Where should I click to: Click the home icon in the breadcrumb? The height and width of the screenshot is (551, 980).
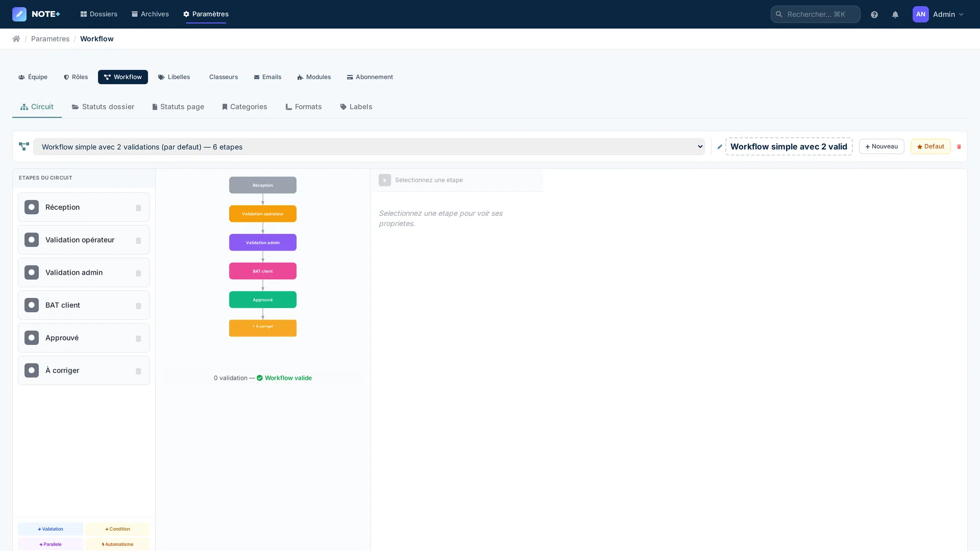click(x=16, y=38)
